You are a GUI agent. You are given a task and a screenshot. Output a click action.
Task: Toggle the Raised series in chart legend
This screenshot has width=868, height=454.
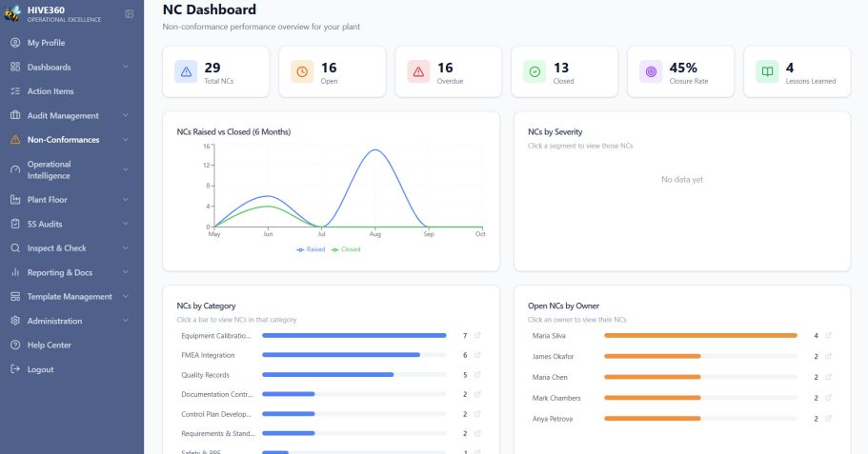click(x=311, y=249)
